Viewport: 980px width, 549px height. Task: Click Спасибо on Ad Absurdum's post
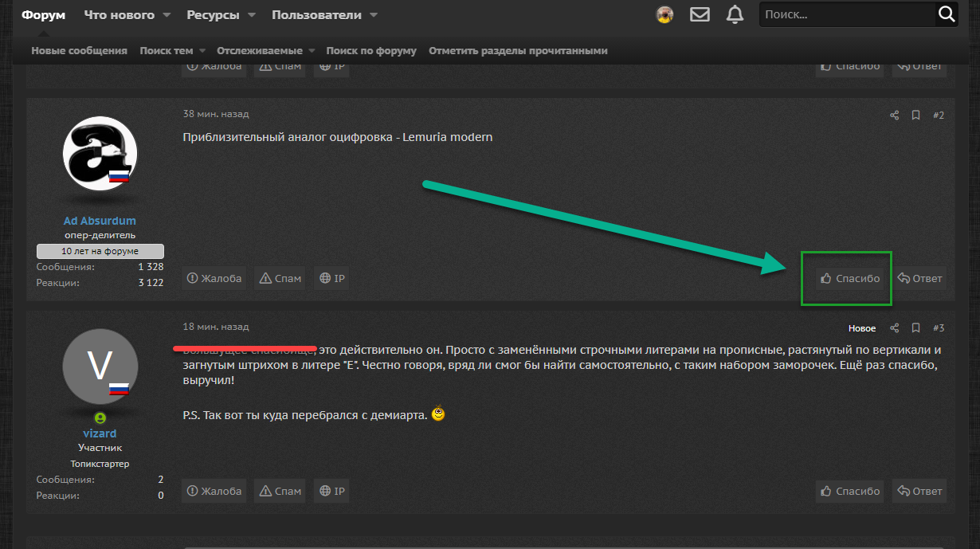(x=850, y=279)
